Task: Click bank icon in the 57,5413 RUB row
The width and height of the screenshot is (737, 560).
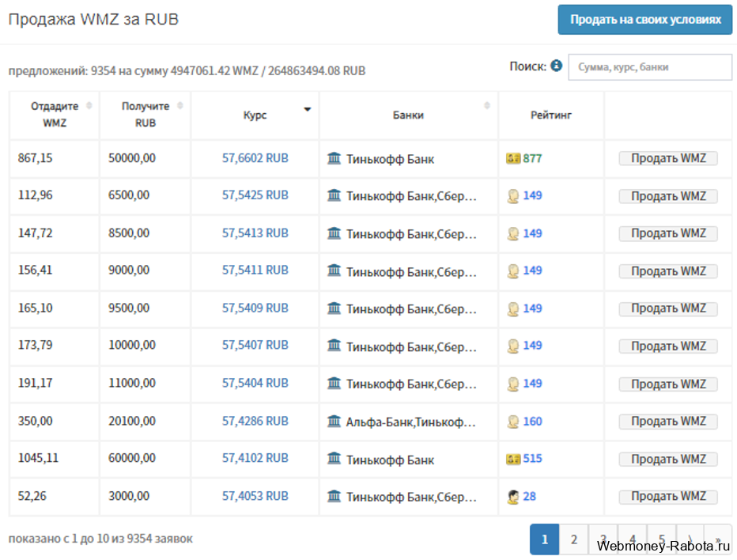Action: (334, 233)
